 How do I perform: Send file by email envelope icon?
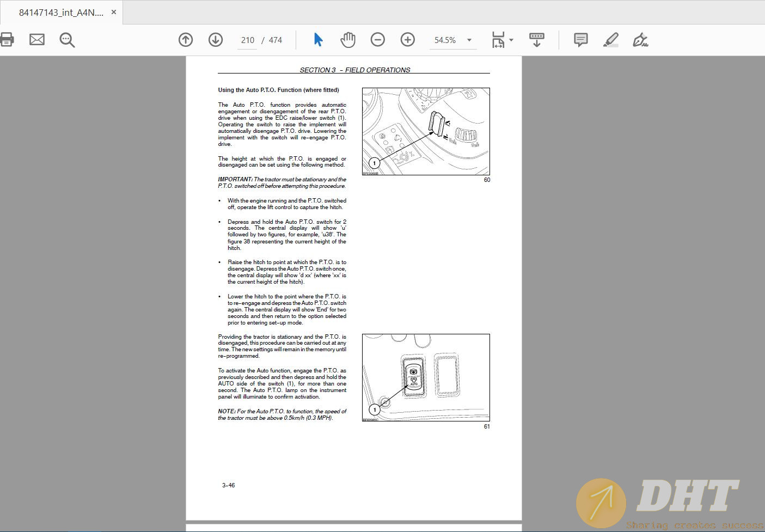[x=37, y=40]
